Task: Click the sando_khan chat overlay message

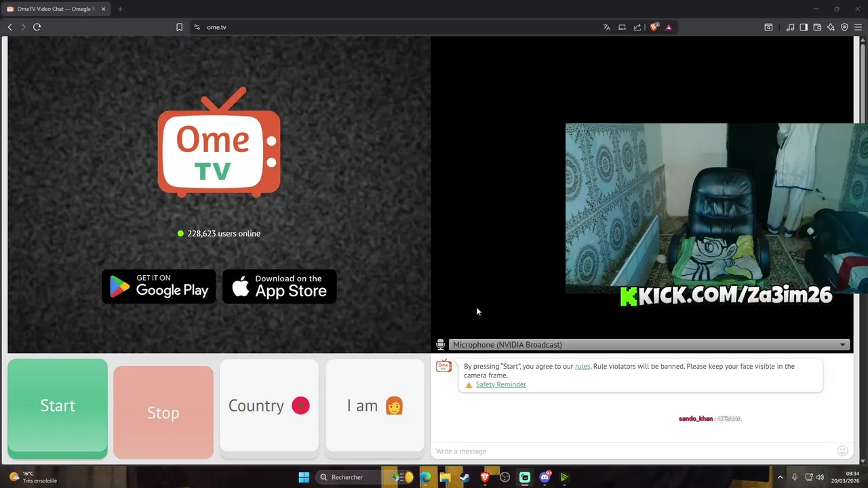Action: (710, 419)
